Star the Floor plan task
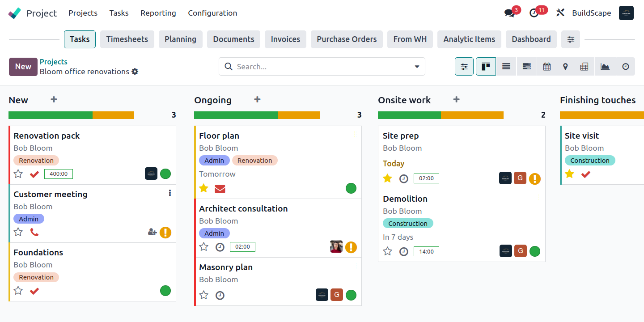644x322 pixels. coord(203,188)
